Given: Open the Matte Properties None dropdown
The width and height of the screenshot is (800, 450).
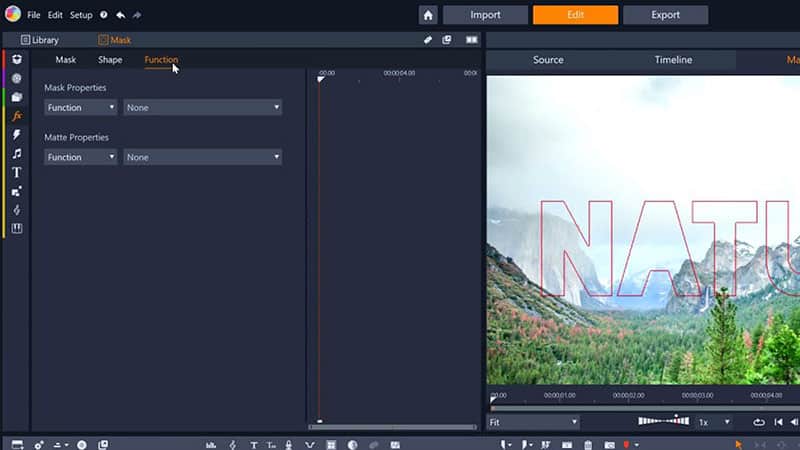Looking at the screenshot, I should pos(202,157).
